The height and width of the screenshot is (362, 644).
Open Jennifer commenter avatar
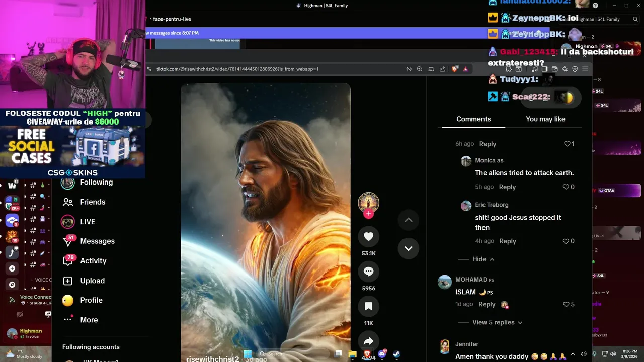pyautogui.click(x=445, y=346)
